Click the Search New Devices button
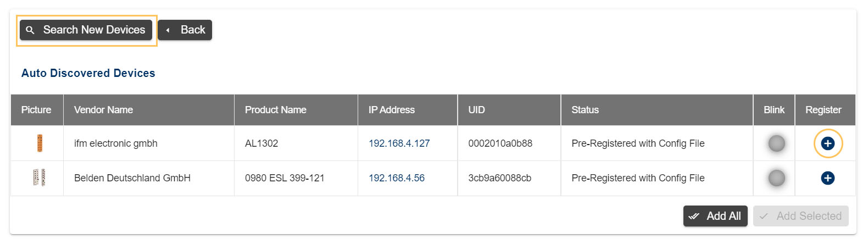Viewport: 868px width, 244px height. (x=86, y=30)
